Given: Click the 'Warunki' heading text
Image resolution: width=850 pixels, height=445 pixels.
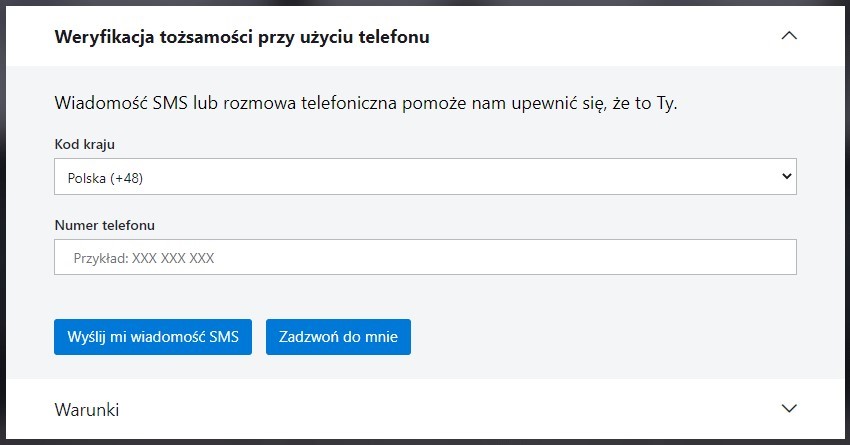Looking at the screenshot, I should coord(87,410).
